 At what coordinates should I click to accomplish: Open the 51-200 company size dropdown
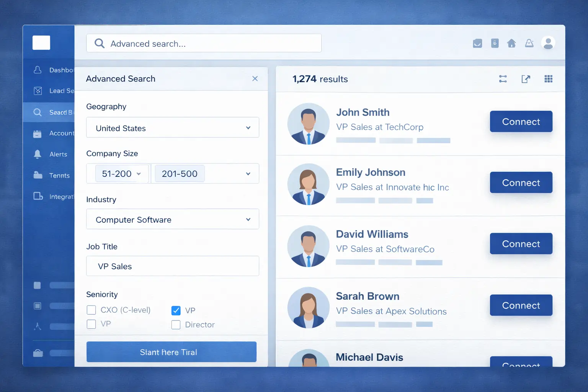121,173
